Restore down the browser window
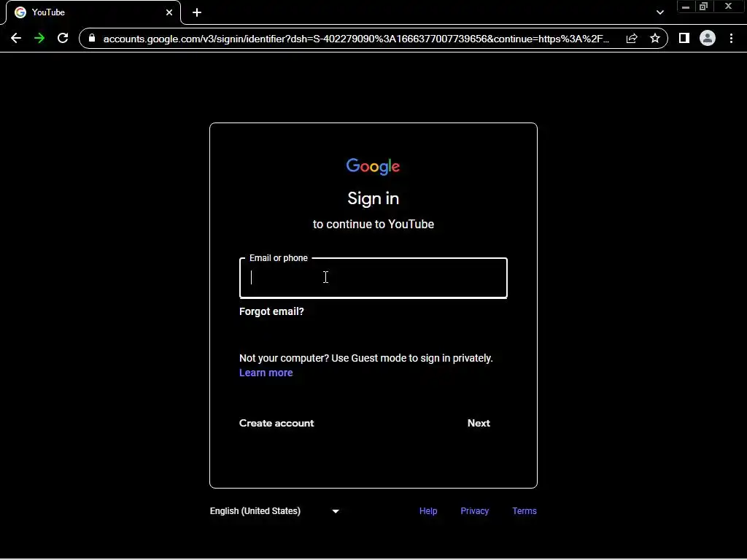This screenshot has height=560, width=747. pos(704,7)
